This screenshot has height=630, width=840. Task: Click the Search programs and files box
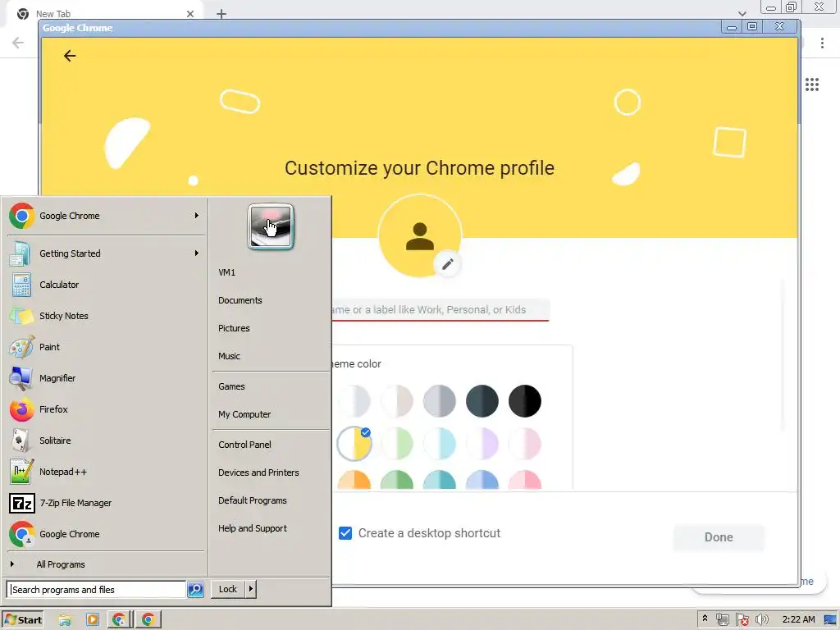(97, 589)
